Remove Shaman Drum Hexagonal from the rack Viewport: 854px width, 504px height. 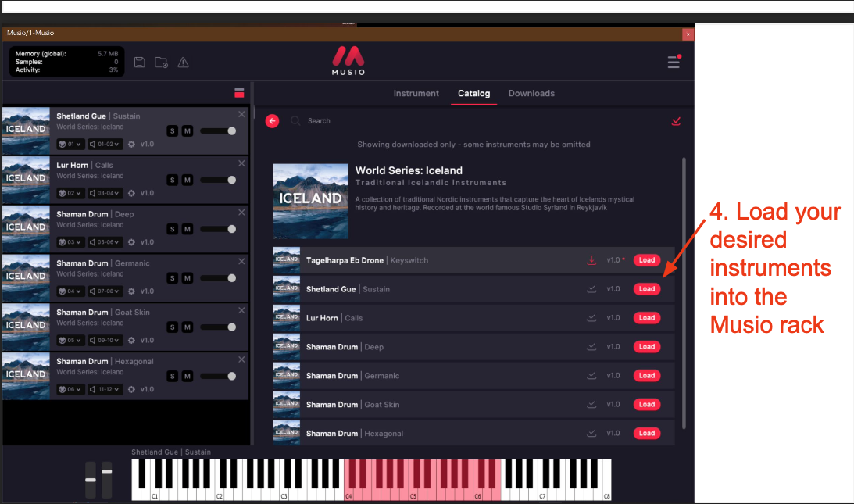coord(241,359)
